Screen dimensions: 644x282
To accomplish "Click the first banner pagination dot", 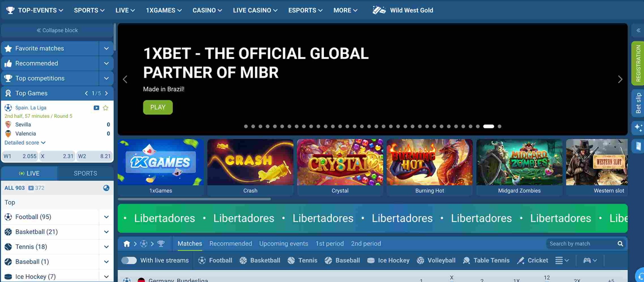I will 246,127.
